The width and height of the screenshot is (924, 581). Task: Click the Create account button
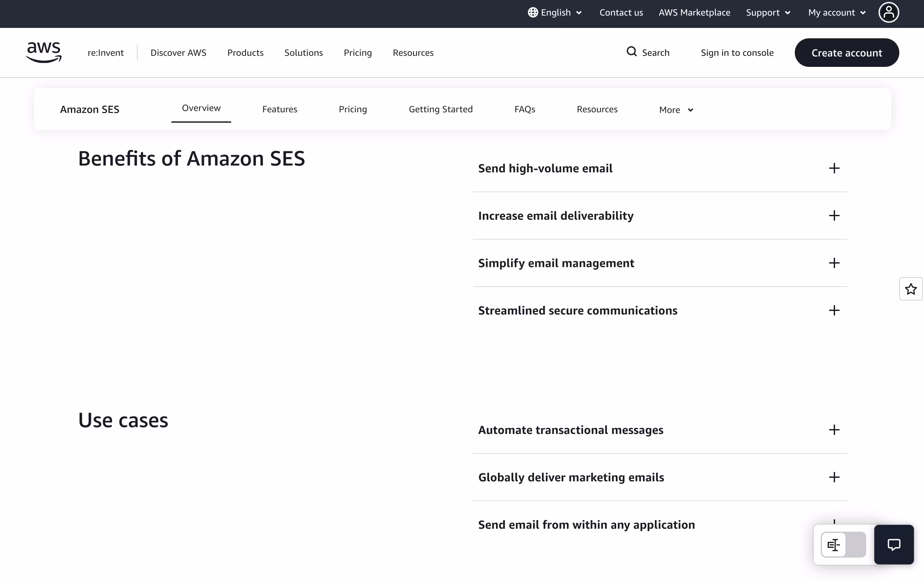(847, 53)
